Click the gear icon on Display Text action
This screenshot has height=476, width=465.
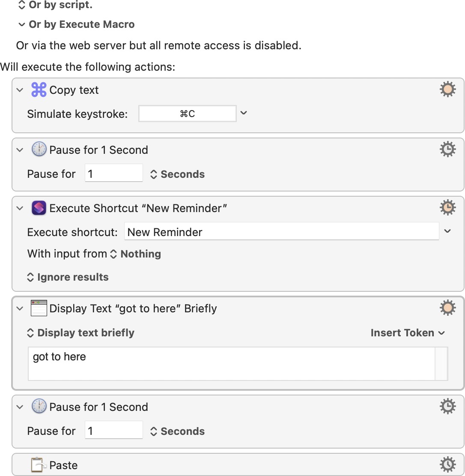(447, 308)
